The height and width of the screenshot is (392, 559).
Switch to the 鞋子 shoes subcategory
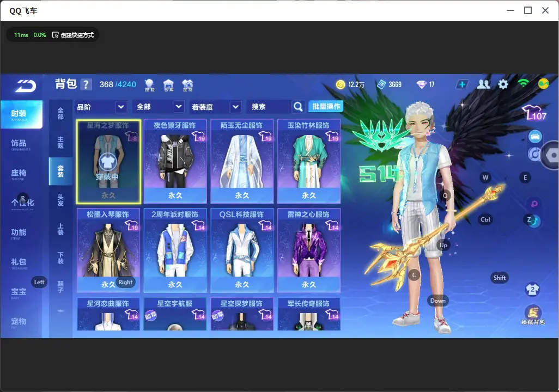pyautogui.click(x=60, y=287)
